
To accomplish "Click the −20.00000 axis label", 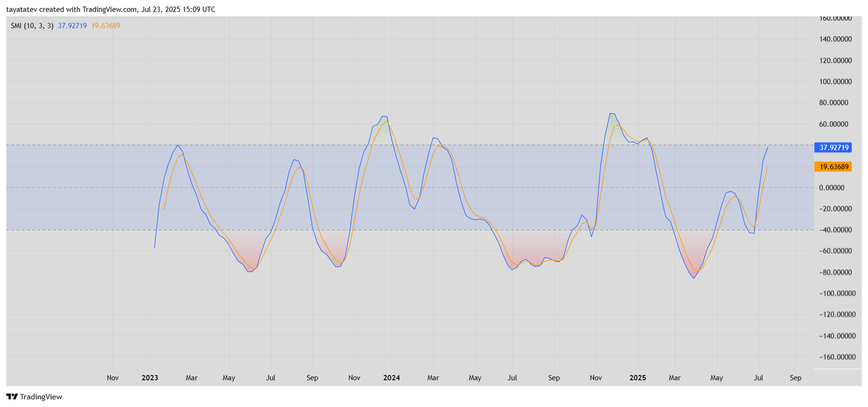I will point(835,209).
